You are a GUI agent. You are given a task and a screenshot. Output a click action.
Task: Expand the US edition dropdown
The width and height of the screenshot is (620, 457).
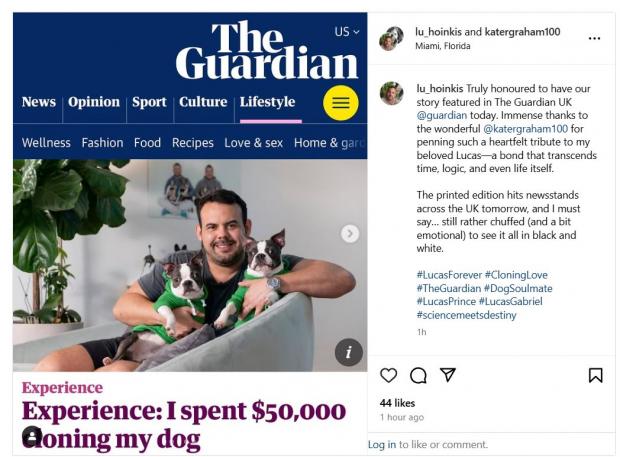(346, 32)
